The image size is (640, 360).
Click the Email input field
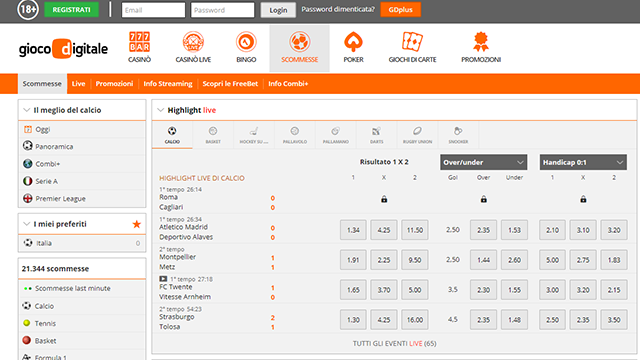(x=153, y=10)
